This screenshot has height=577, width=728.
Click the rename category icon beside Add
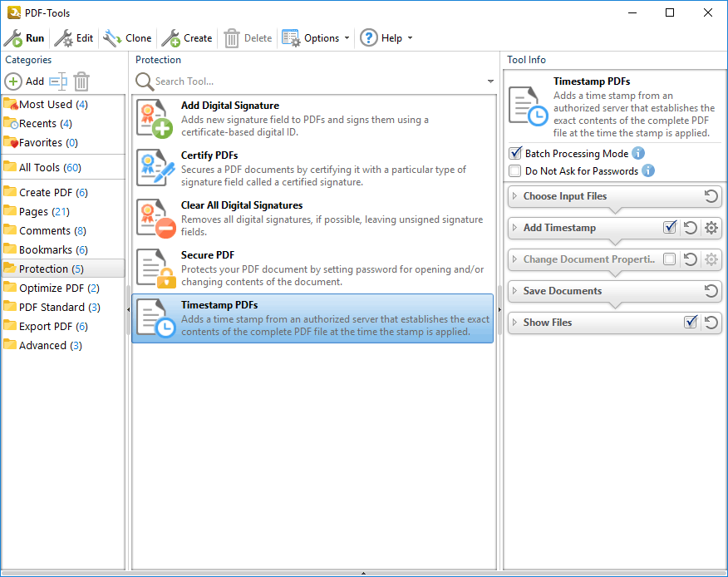click(x=57, y=81)
